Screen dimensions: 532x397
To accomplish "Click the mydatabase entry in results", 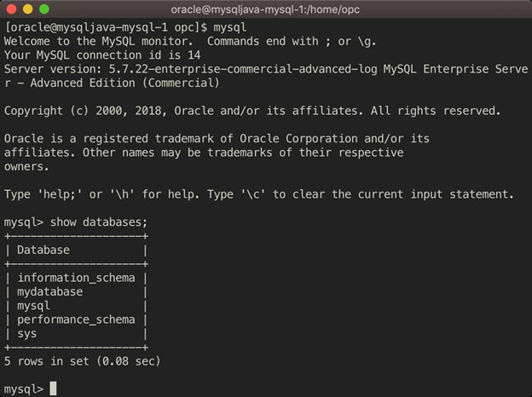I will coord(50,291).
